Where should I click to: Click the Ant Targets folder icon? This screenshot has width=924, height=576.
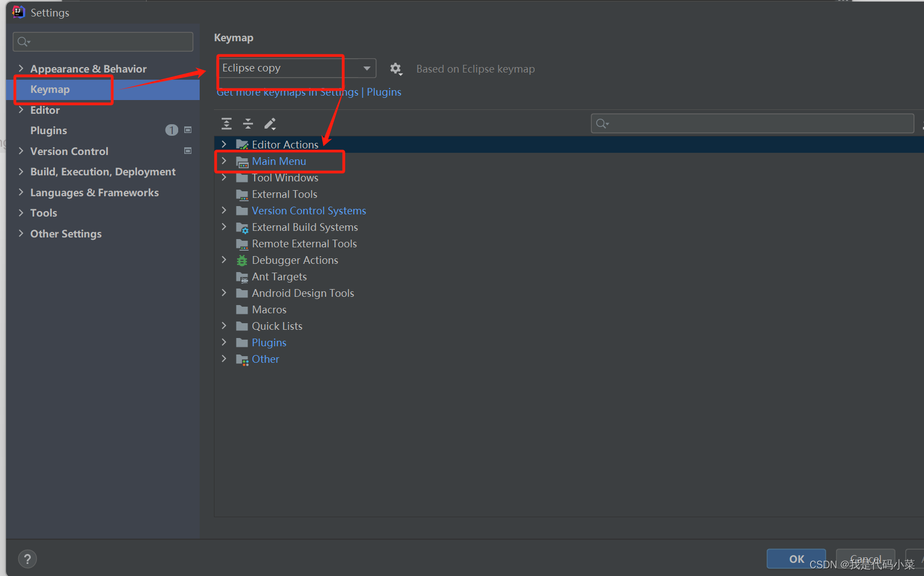point(242,277)
